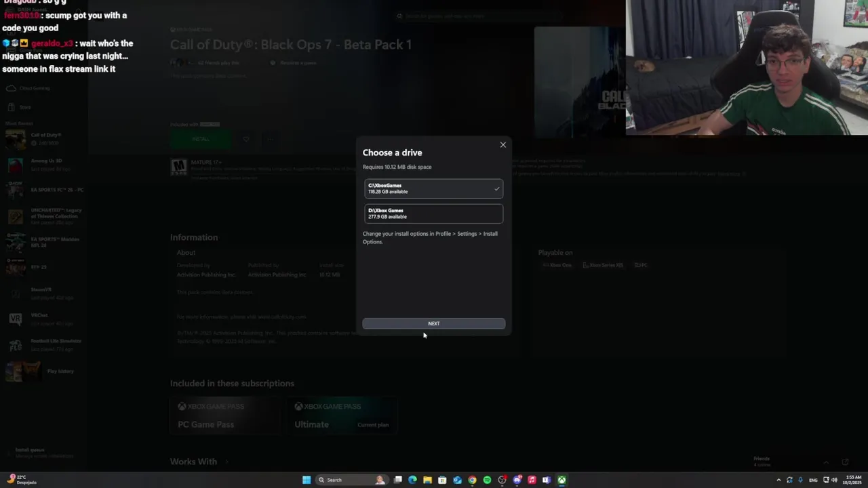Open the clock and date flyout

(853, 480)
